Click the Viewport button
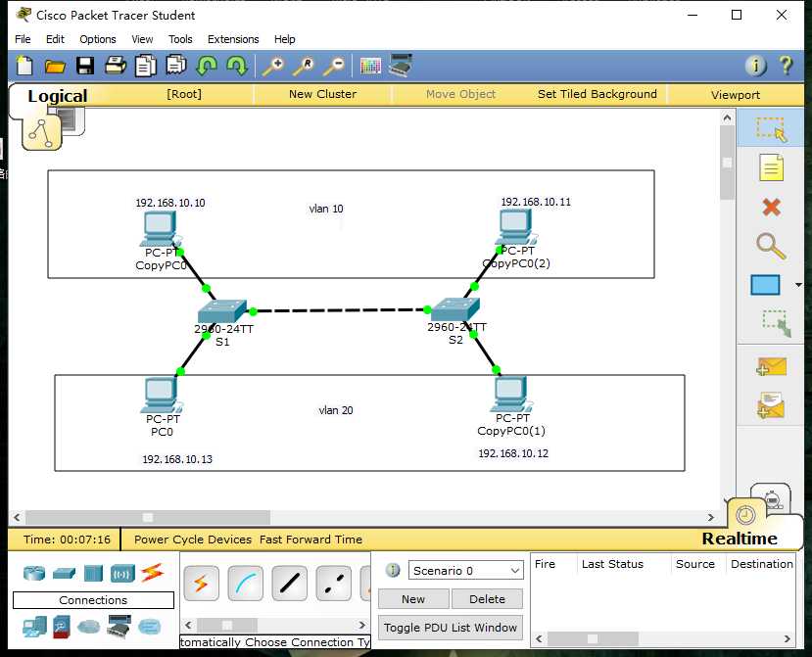The width and height of the screenshot is (812, 657). [x=736, y=95]
